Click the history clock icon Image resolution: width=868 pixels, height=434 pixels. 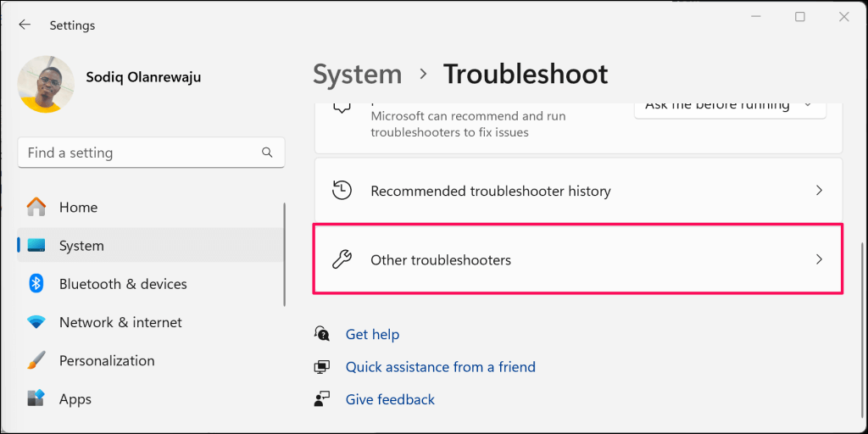[x=342, y=191]
